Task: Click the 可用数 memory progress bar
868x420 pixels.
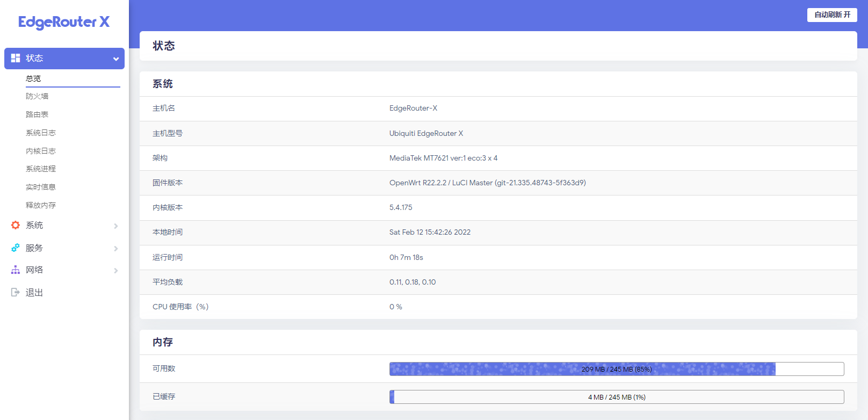Action: tap(617, 369)
